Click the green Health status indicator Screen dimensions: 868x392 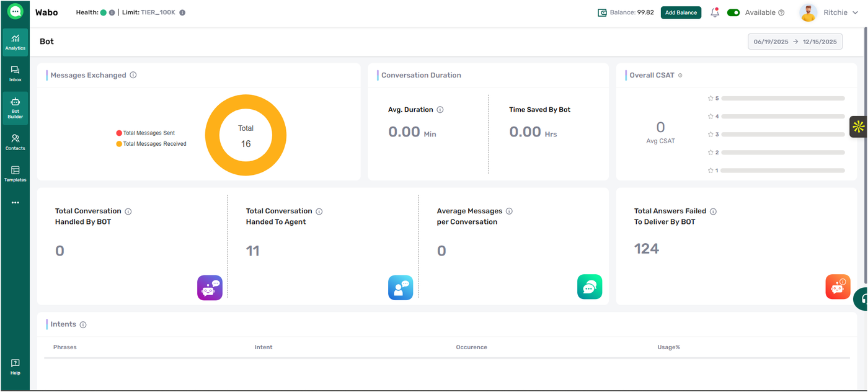point(104,12)
